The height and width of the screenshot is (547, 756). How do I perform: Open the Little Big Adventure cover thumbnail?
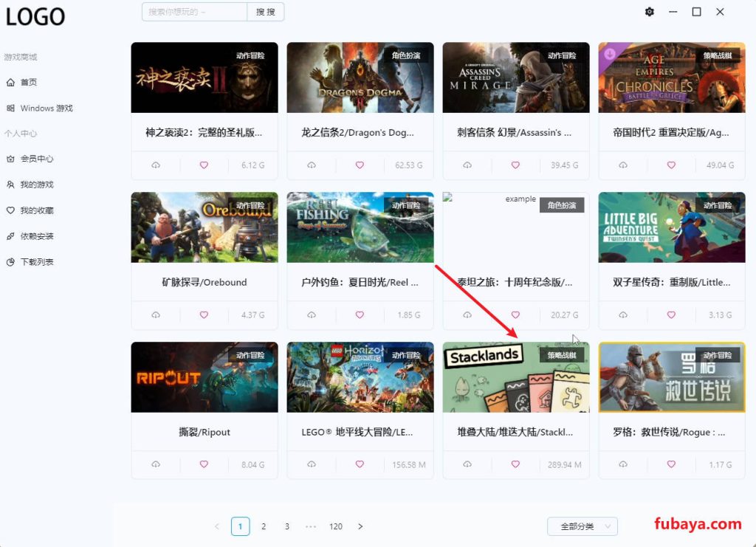coord(672,227)
